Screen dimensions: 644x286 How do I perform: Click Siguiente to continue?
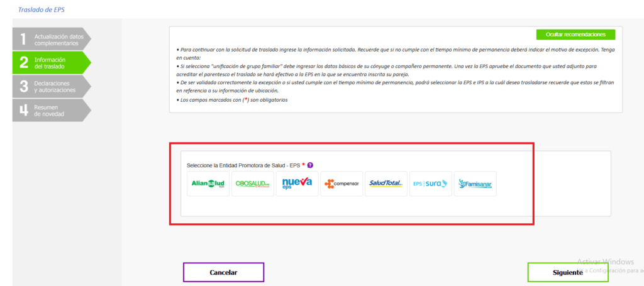coord(567,272)
